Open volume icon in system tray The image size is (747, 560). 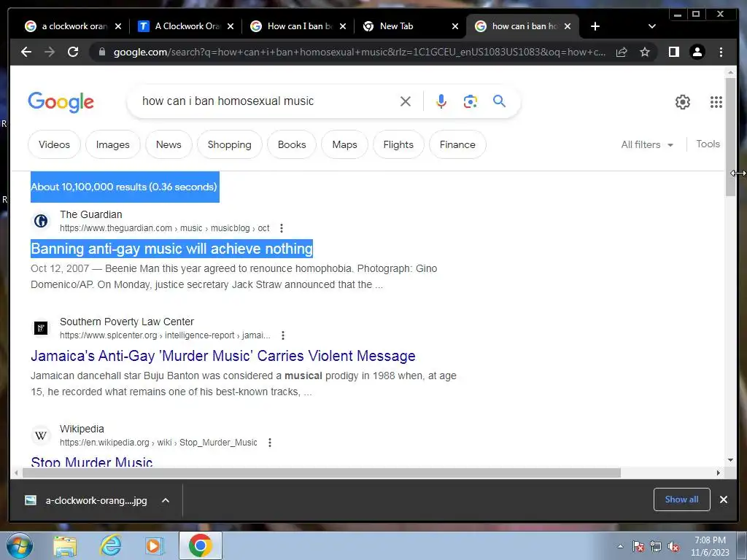click(673, 546)
